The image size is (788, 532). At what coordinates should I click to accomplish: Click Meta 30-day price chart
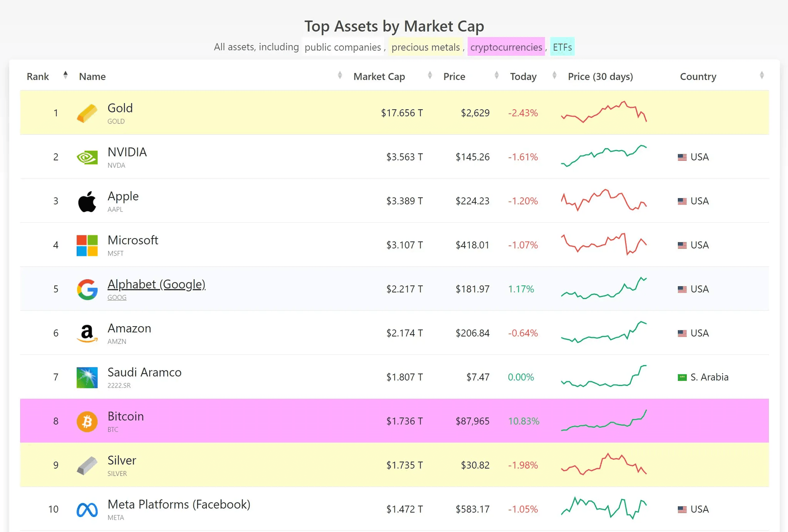click(604, 508)
